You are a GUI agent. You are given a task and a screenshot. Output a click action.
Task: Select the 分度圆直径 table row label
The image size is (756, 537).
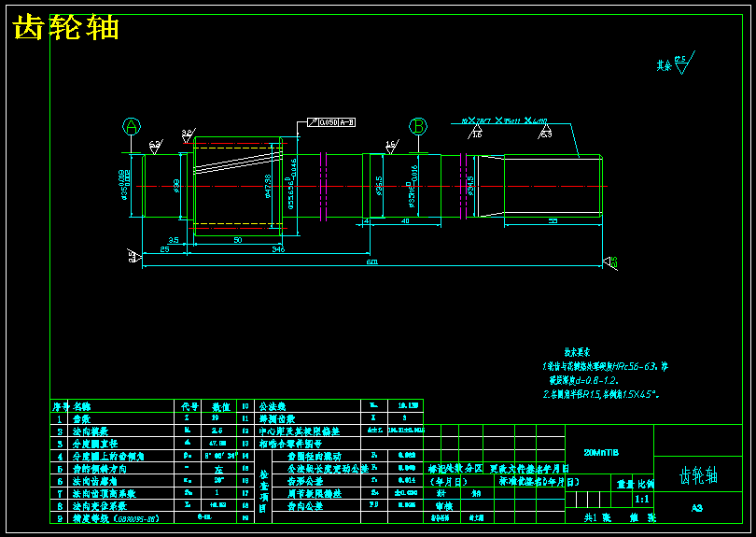tap(95, 444)
